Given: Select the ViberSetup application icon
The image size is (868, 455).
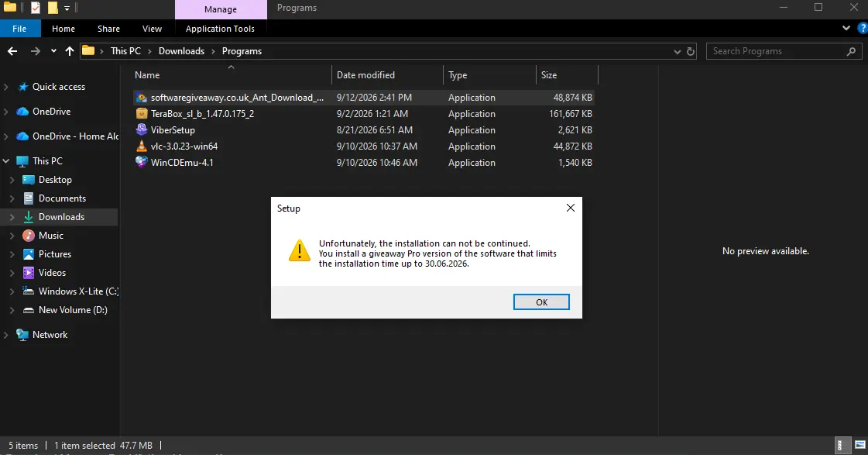Looking at the screenshot, I should click(x=141, y=129).
